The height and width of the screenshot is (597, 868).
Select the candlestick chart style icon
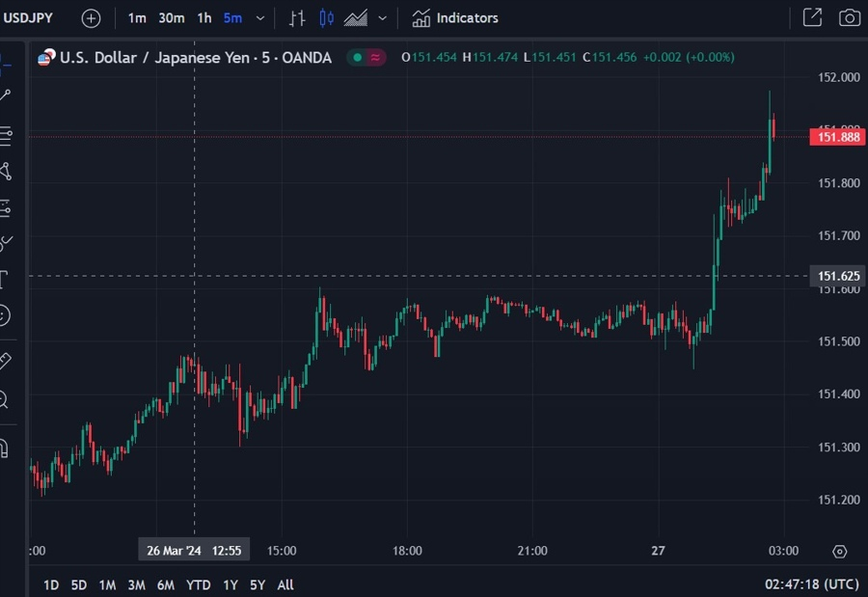327,18
